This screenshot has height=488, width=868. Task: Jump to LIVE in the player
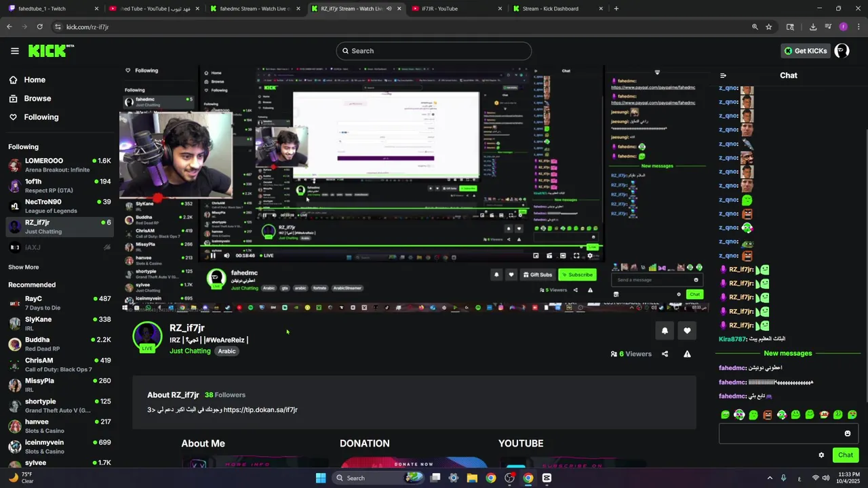(266, 256)
